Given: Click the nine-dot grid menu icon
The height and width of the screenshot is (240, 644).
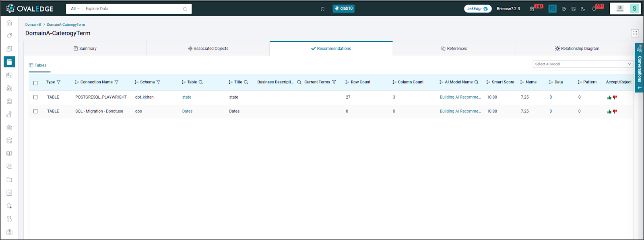Looking at the screenshot, I should [x=635, y=33].
